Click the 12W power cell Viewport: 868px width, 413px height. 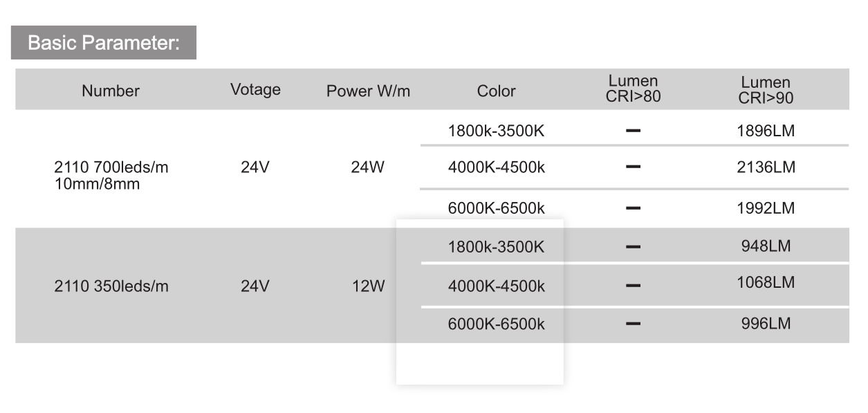367,286
